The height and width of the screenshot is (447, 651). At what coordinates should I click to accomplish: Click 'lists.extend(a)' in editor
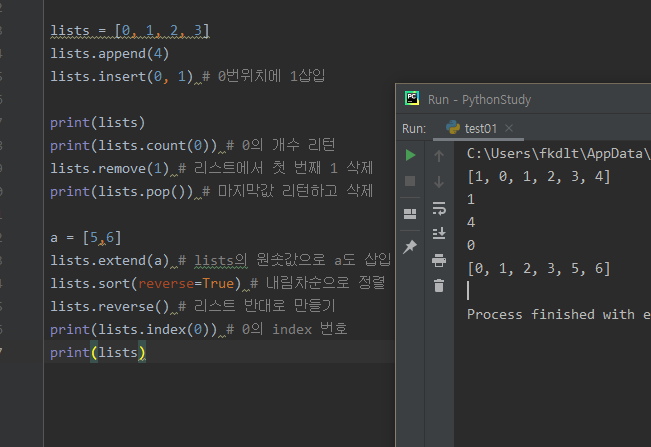coord(110,261)
